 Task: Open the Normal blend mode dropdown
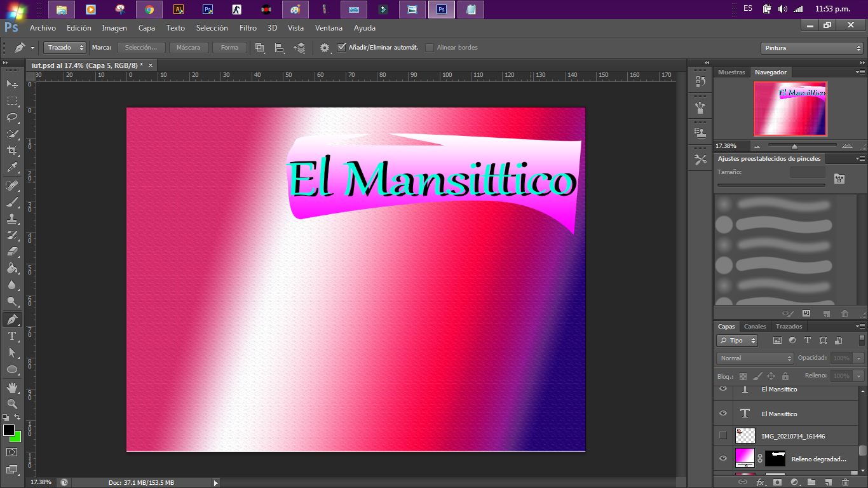(x=755, y=358)
